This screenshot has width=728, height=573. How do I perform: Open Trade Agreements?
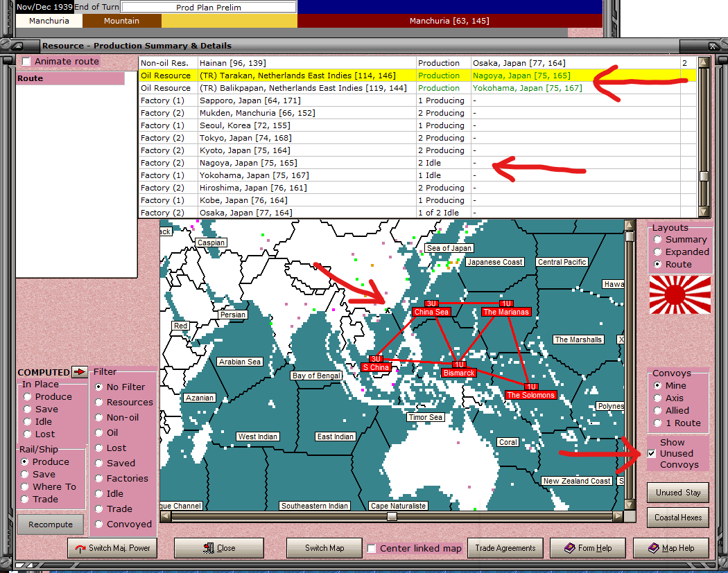pyautogui.click(x=505, y=548)
